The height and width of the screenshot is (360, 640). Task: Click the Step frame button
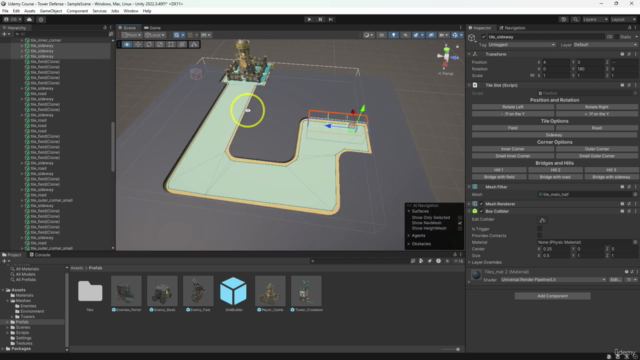pos(331,19)
